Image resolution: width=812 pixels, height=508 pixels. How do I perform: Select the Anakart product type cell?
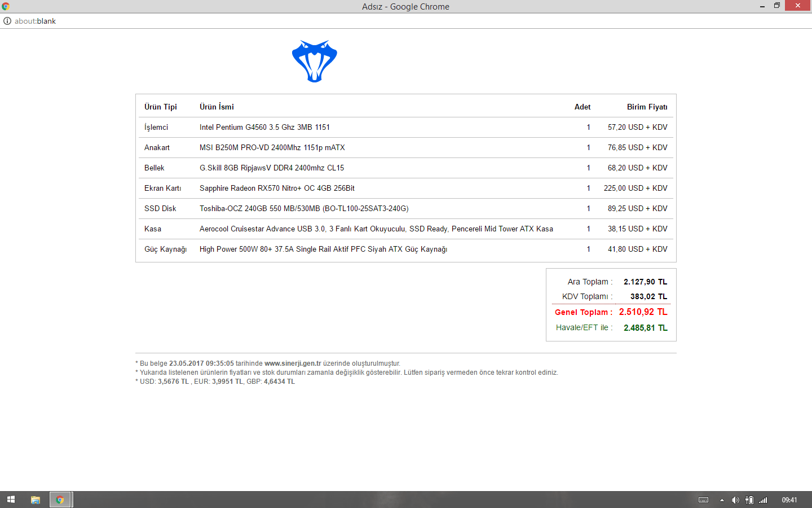(x=157, y=147)
